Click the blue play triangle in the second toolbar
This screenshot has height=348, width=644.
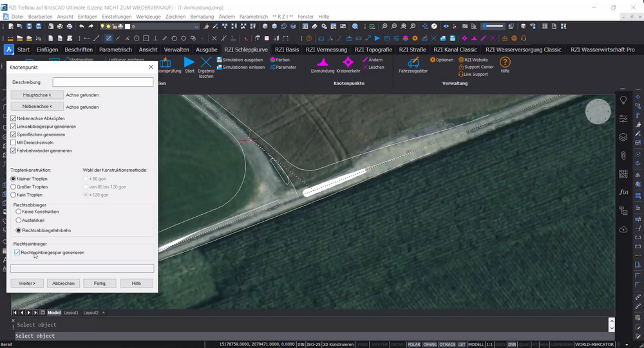click(377, 38)
